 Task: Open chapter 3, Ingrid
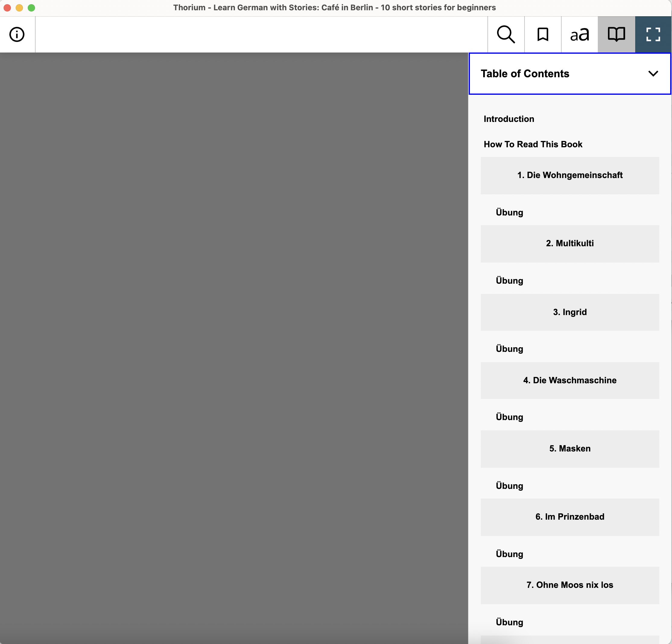569,312
